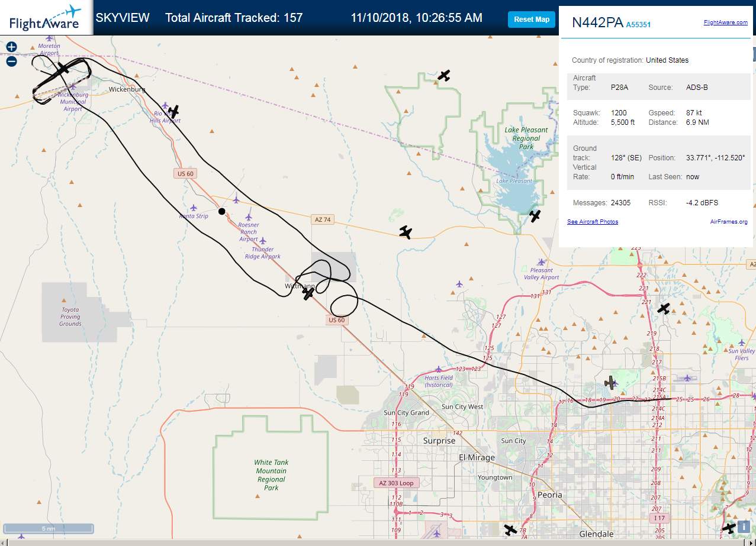Click the SKYVIEW title

(x=123, y=18)
